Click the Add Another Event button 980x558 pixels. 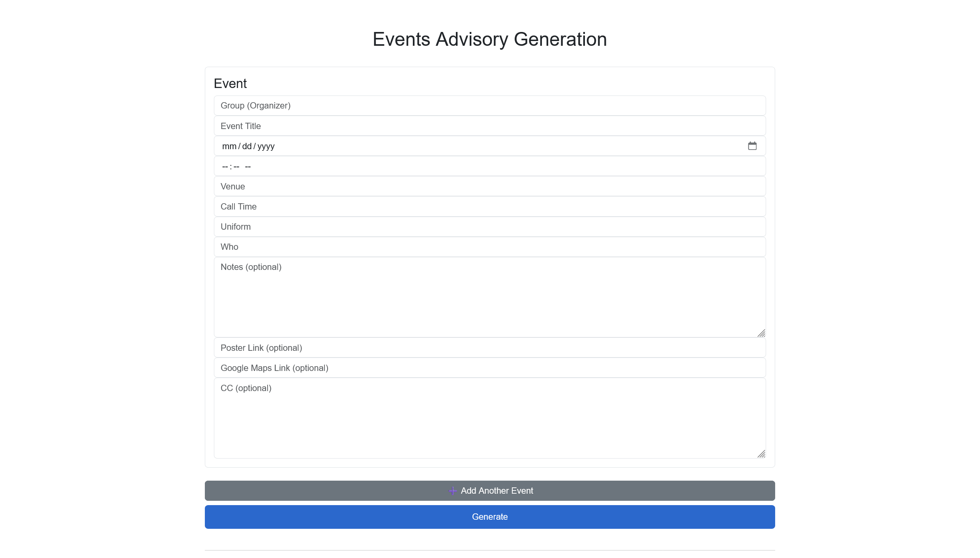coord(489,491)
